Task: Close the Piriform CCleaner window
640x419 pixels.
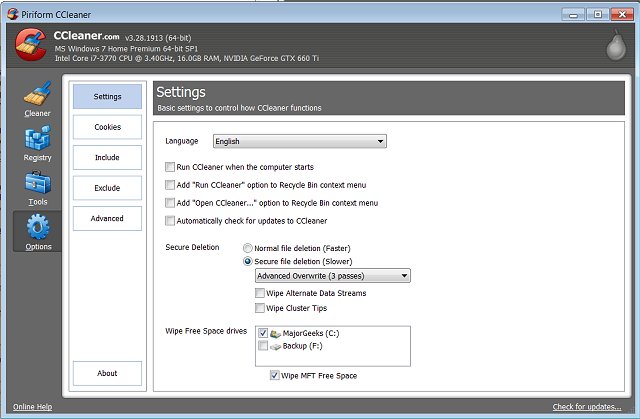Action: [622, 15]
